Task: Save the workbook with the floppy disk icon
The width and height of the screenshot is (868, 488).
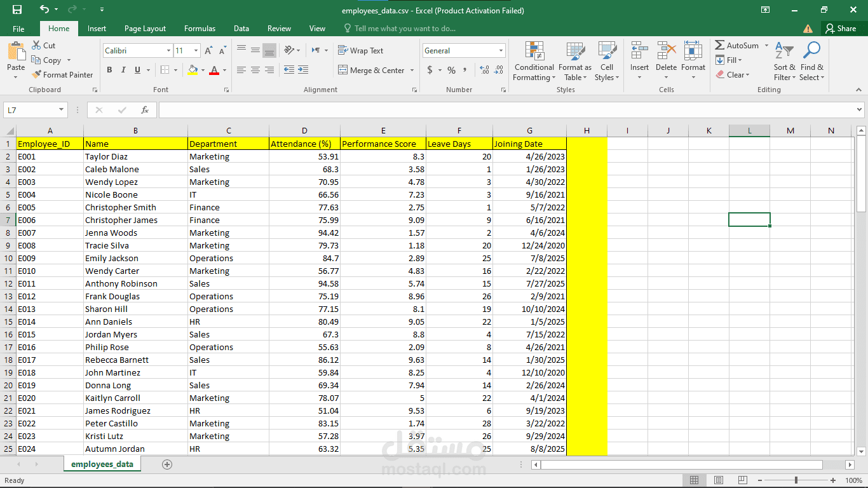Action: click(x=17, y=10)
